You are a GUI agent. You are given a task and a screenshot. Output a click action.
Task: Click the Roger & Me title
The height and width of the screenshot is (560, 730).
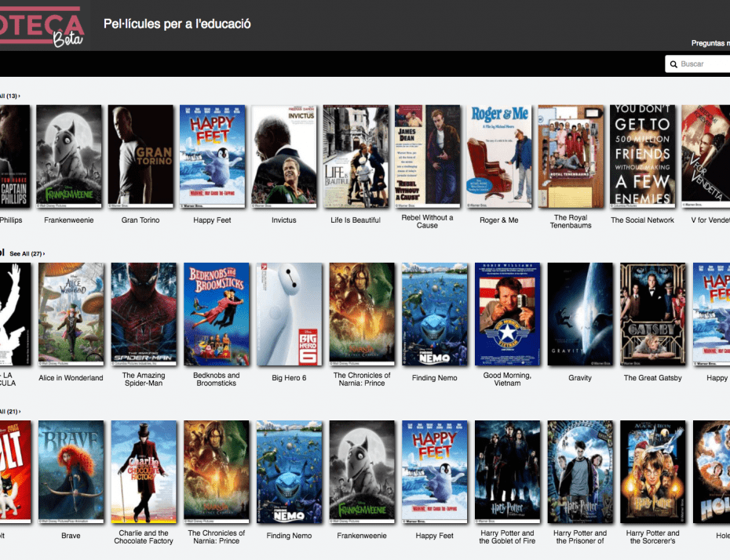click(x=499, y=220)
